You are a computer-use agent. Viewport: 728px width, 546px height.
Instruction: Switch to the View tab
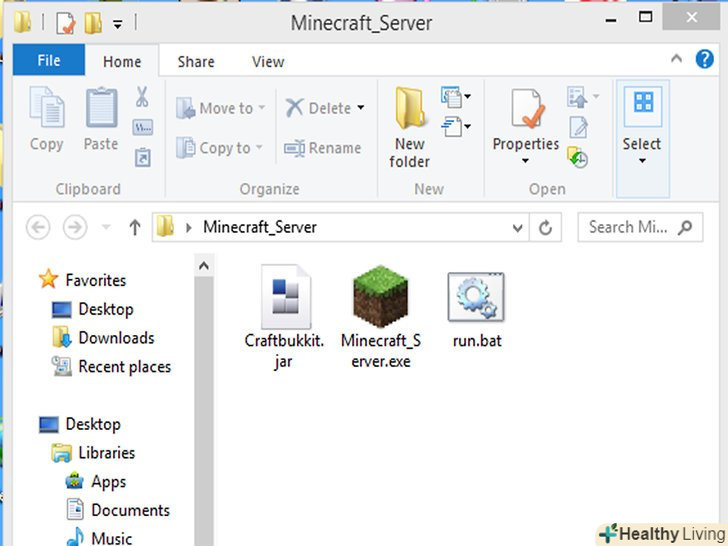pyautogui.click(x=268, y=62)
